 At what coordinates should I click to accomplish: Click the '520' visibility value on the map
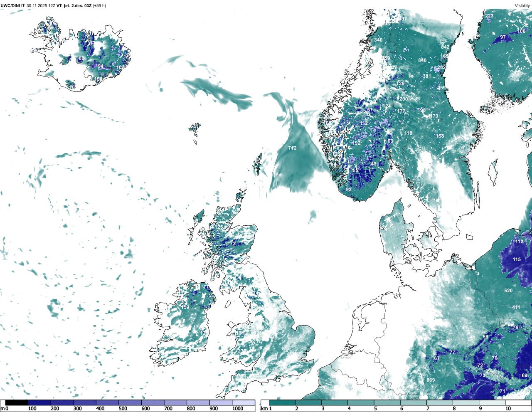point(508,291)
